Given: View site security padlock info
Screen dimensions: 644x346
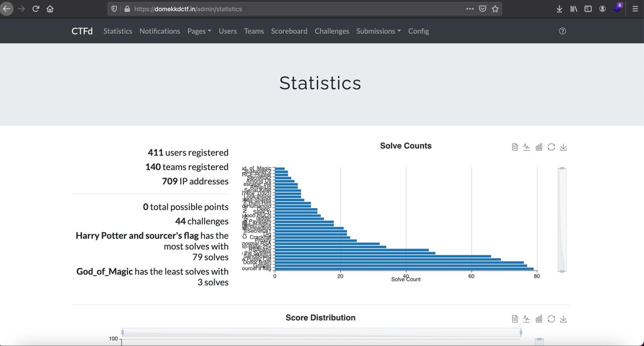Looking at the screenshot, I should pyautogui.click(x=127, y=9).
